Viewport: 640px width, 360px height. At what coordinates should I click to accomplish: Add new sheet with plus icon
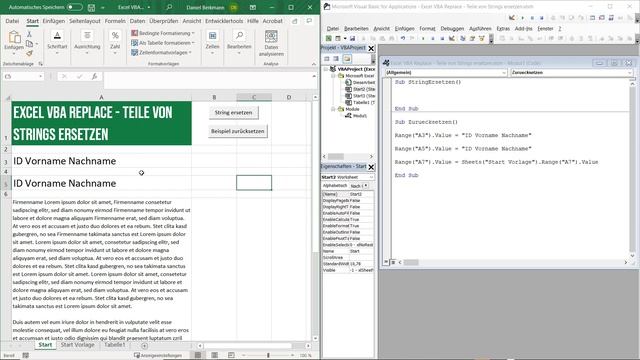click(144, 346)
